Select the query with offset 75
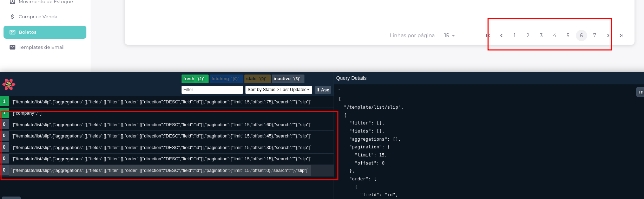The height and width of the screenshot is (199, 644). coord(167,102)
